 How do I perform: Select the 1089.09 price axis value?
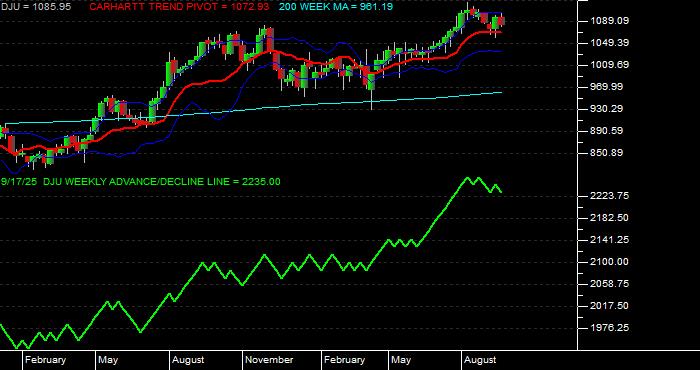[x=609, y=21]
